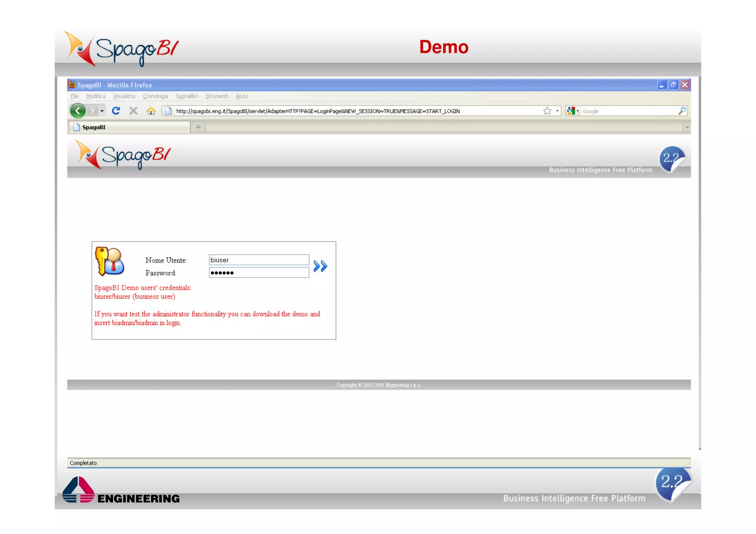Minimize the Firefox window

point(661,85)
